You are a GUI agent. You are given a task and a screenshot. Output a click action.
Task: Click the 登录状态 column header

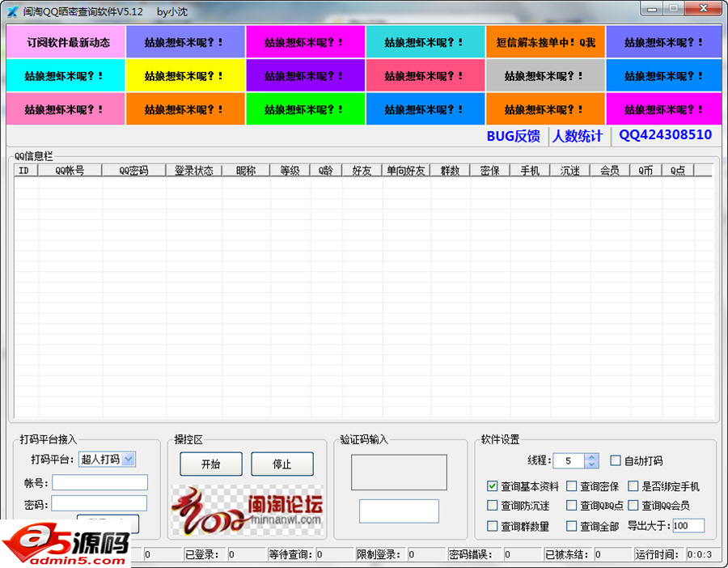(x=194, y=171)
